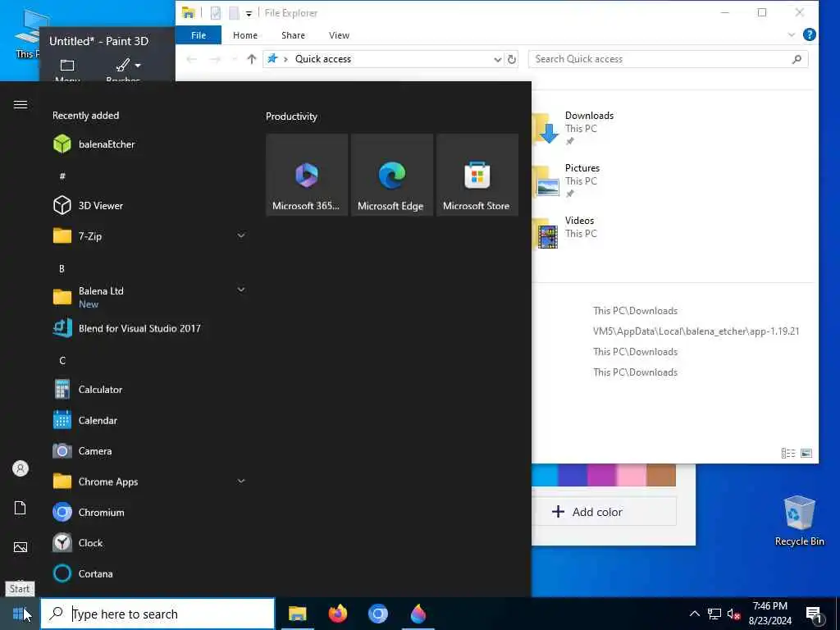
Task: Open the Home ribbon tab
Action: point(245,35)
